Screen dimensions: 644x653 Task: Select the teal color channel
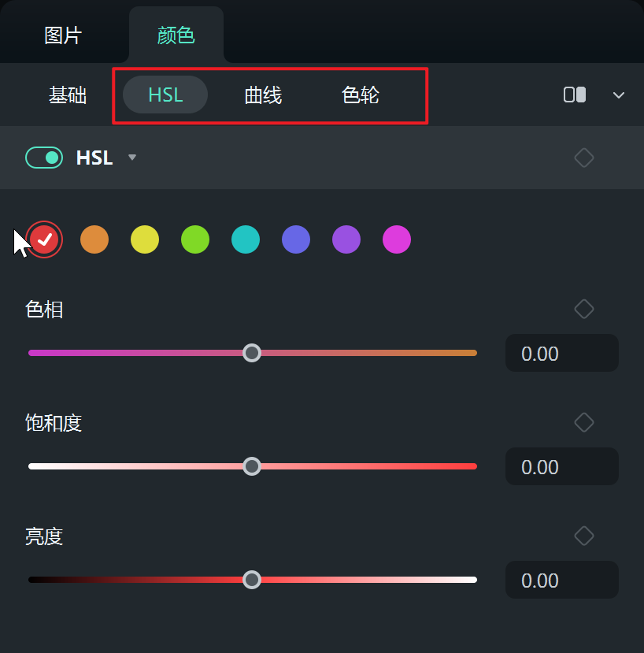[246, 239]
